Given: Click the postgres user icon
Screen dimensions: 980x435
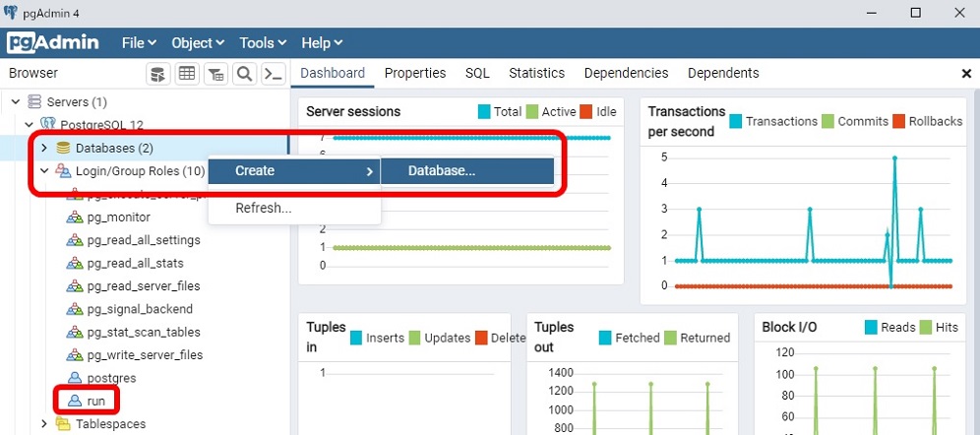Looking at the screenshot, I should [75, 378].
